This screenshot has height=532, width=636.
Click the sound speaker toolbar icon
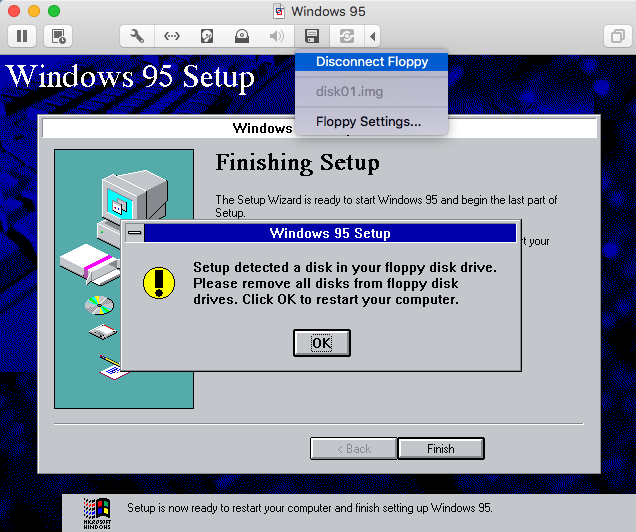[x=277, y=36]
